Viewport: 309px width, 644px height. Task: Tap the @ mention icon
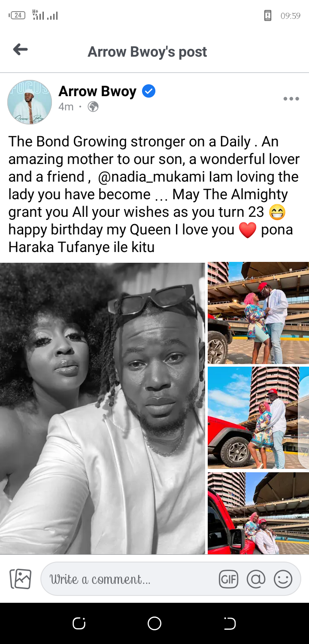[256, 579]
